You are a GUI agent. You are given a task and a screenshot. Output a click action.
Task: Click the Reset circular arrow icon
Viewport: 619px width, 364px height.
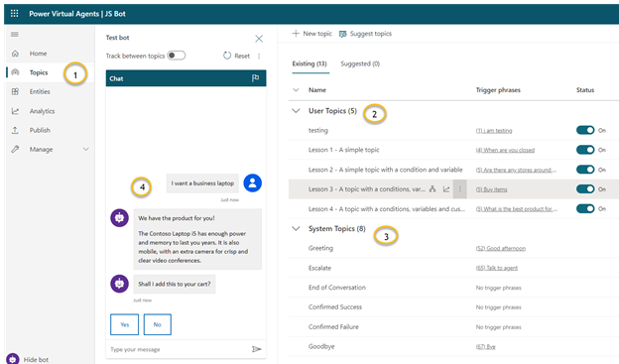tap(227, 56)
